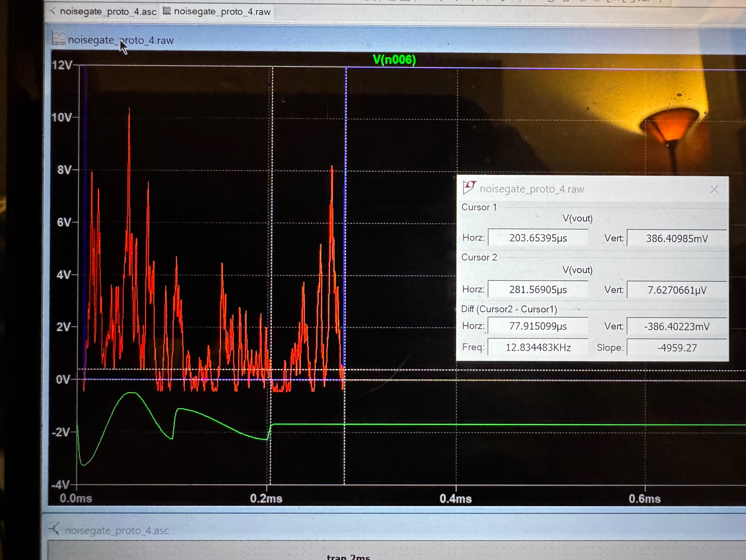
Task: Click the Cursor 2 V(vout) label
Action: pyautogui.click(x=577, y=270)
